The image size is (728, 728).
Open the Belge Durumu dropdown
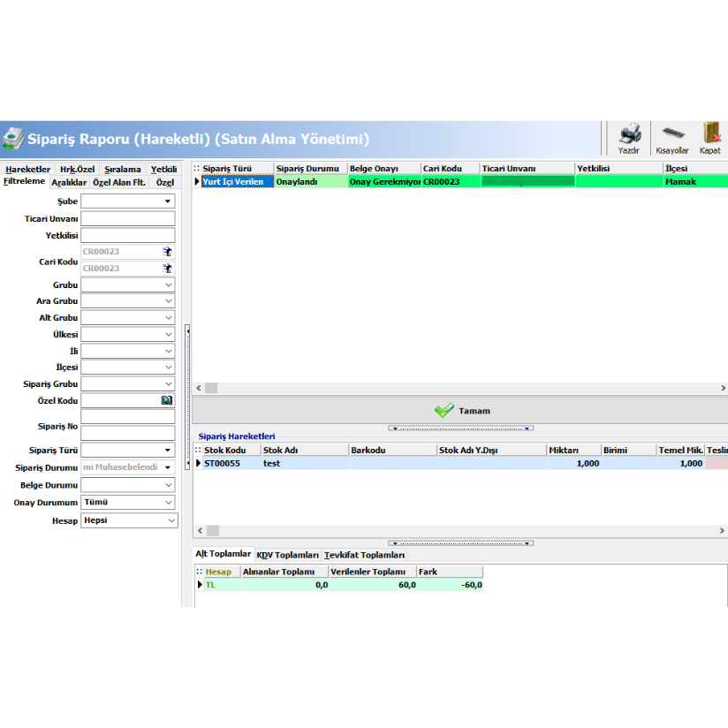coord(168,485)
